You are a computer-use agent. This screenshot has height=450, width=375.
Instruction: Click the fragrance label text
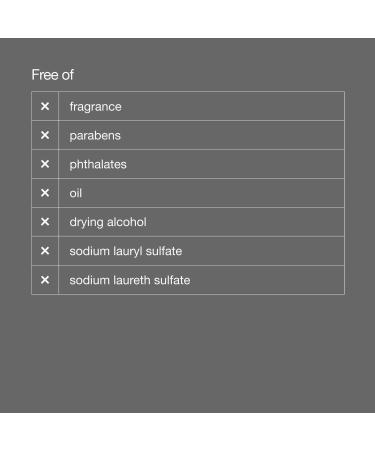pyautogui.click(x=95, y=107)
